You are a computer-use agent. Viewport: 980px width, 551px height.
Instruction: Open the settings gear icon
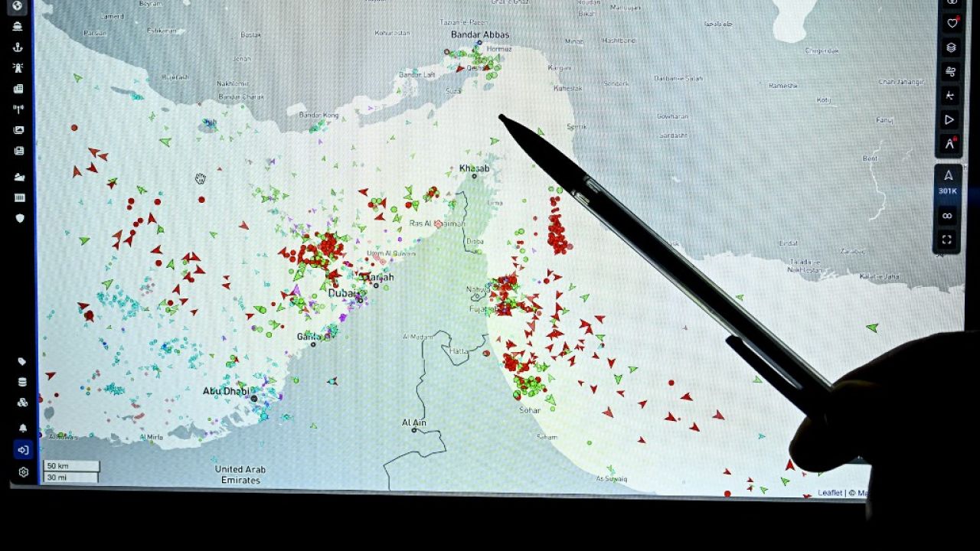23,472
